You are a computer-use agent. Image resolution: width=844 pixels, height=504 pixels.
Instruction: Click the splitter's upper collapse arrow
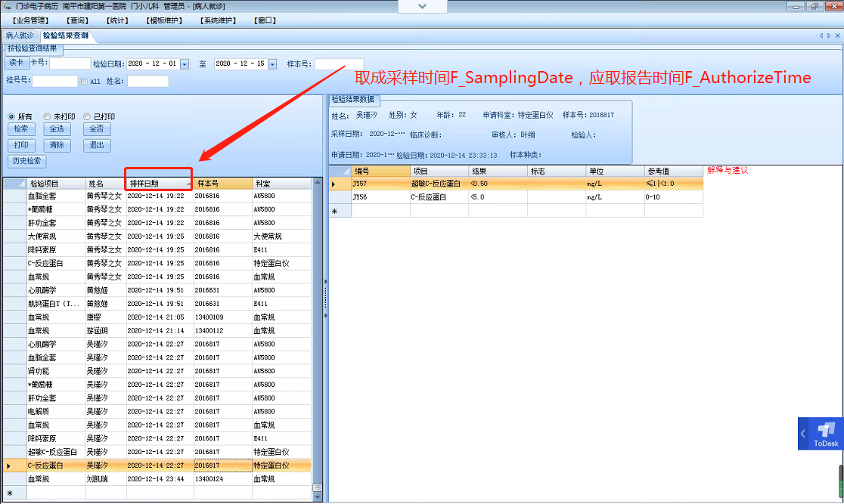coord(326,281)
